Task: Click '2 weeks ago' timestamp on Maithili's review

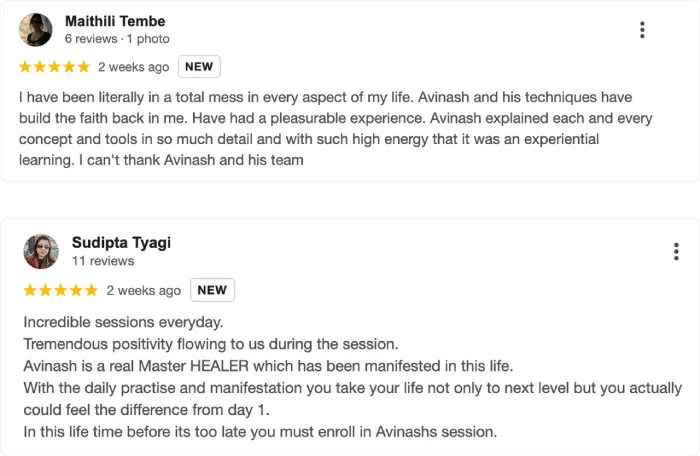Action: (x=133, y=67)
